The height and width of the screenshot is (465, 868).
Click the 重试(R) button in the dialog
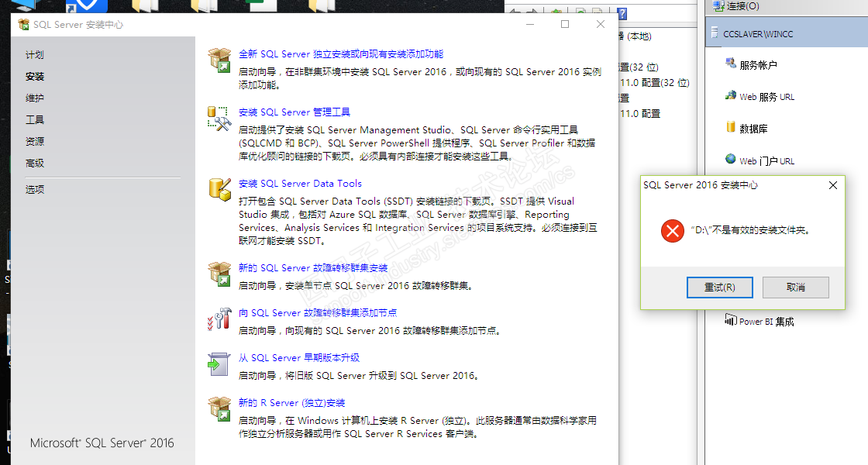(x=720, y=288)
